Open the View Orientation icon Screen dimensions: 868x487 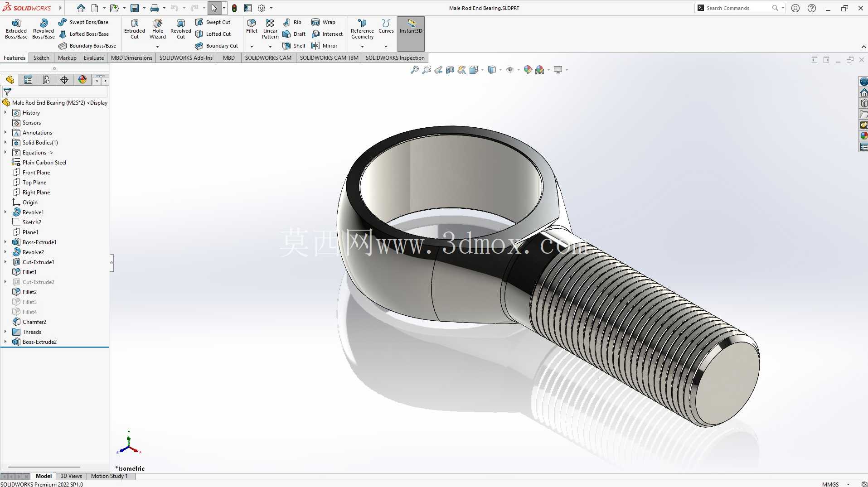[474, 70]
